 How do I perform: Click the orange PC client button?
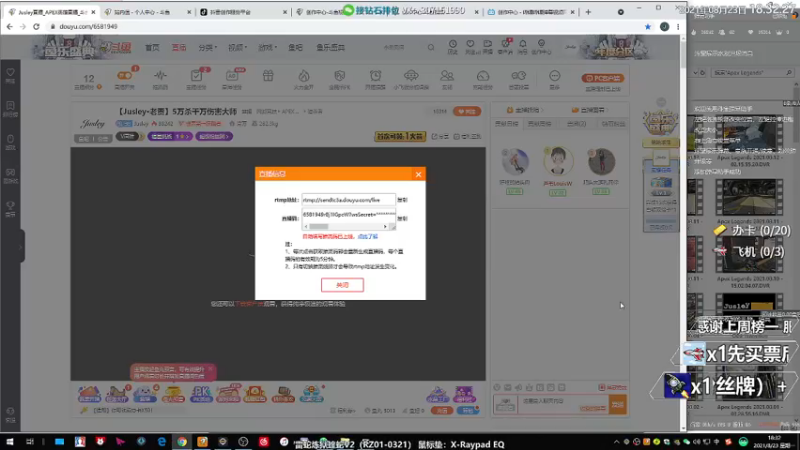tap(603, 78)
